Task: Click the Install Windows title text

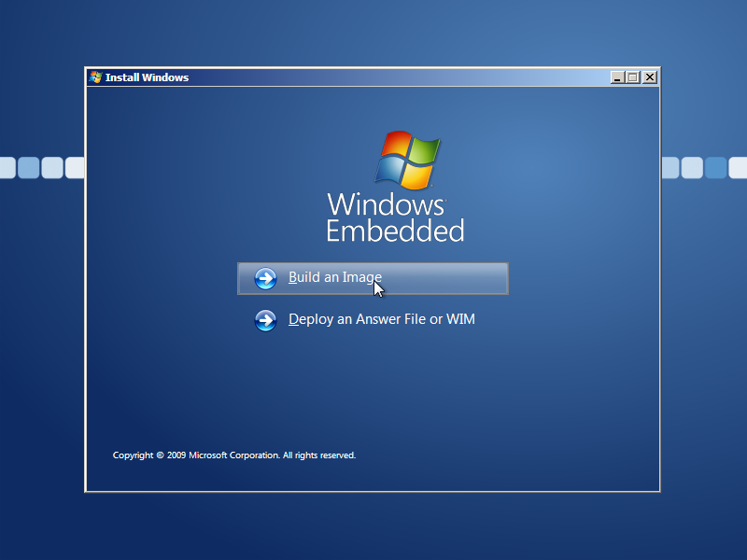Action: coord(147,77)
